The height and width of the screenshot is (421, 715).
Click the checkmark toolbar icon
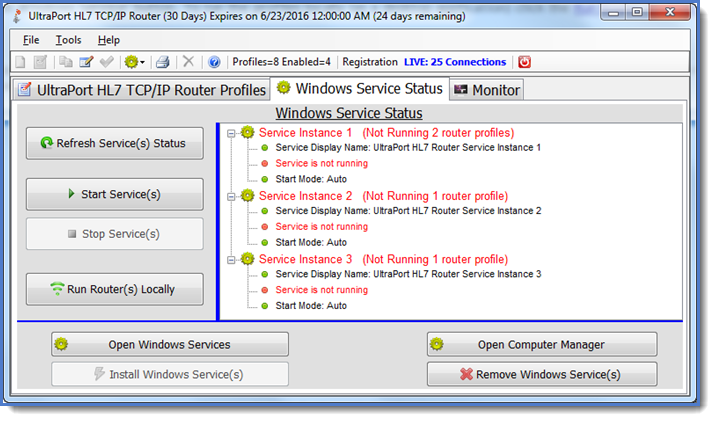pyautogui.click(x=107, y=62)
